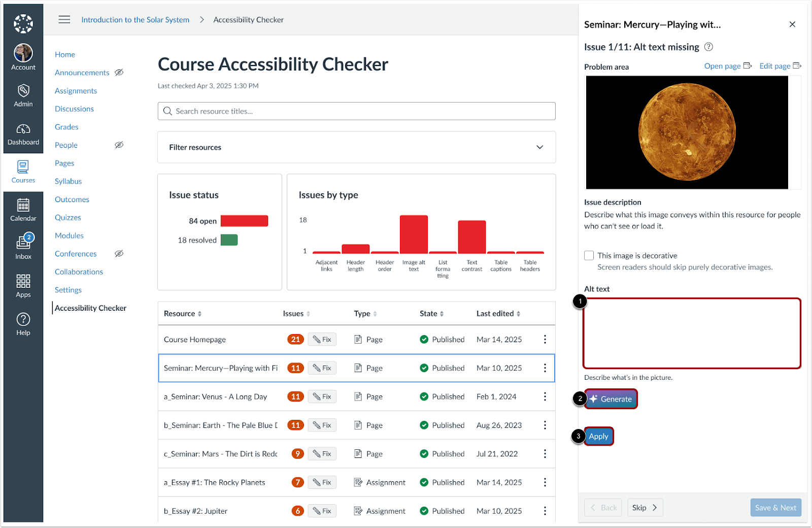Viewport: 812px width, 528px height.
Task: Click the red 84 open status bar
Action: (244, 221)
